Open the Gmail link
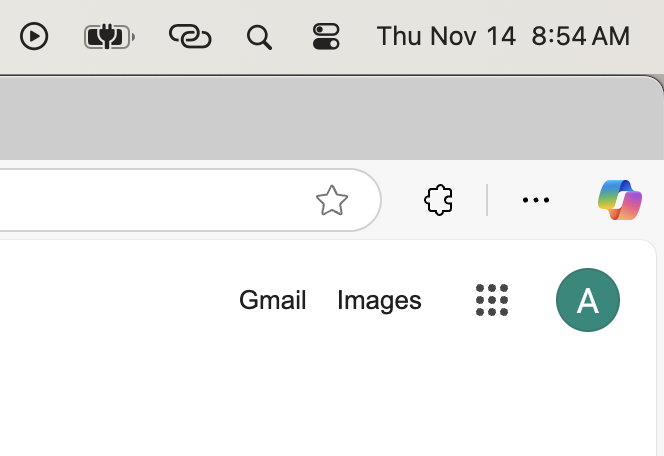664x456 pixels. [272, 300]
